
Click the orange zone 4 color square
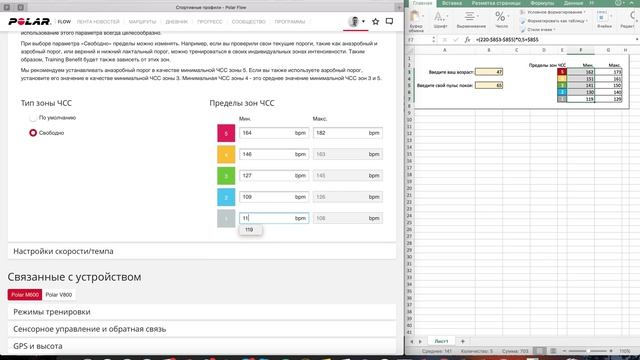(x=226, y=154)
